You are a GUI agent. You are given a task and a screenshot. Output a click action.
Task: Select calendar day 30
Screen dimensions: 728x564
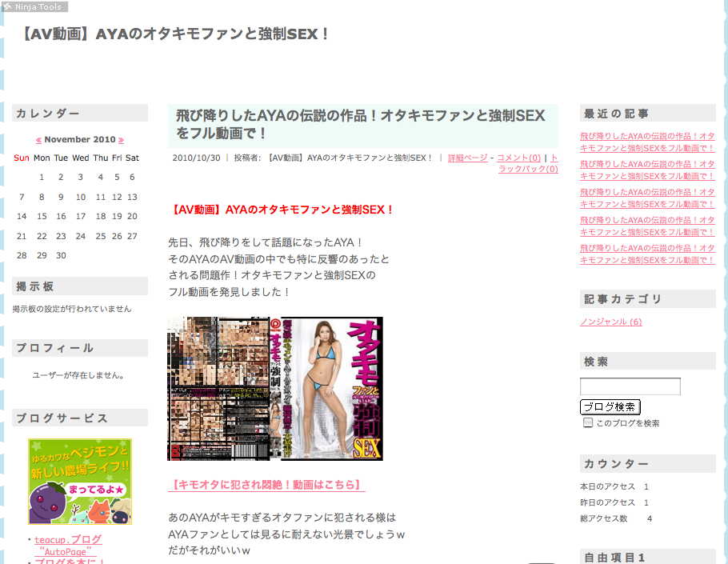61,255
